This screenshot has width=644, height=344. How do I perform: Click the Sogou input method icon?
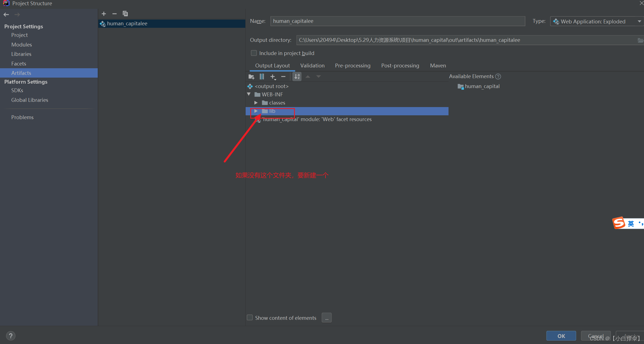click(619, 223)
